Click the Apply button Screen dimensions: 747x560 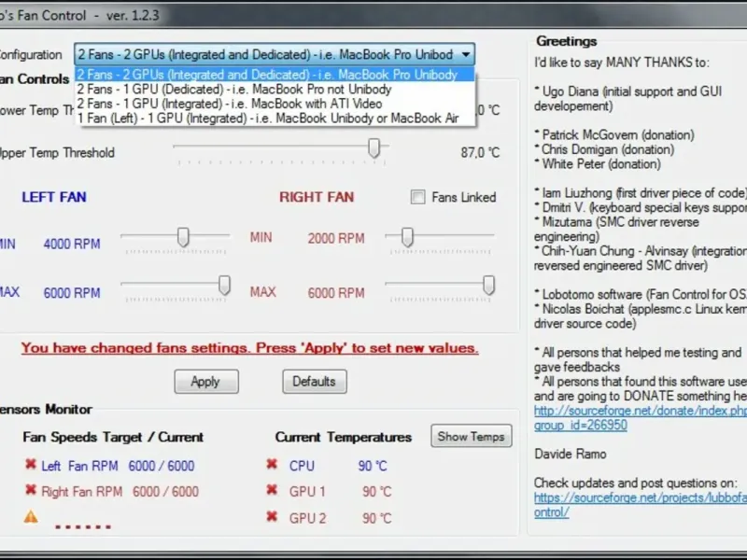pos(206,382)
